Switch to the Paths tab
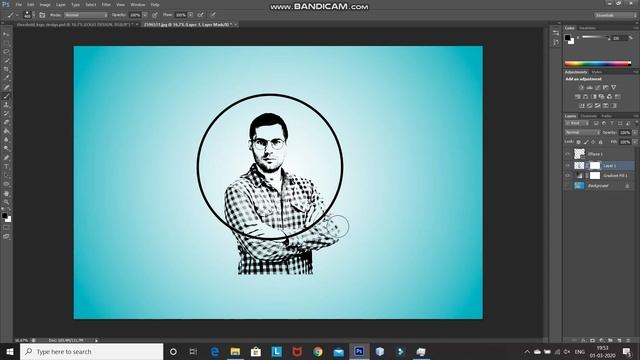This screenshot has width=640, height=360. [607, 116]
